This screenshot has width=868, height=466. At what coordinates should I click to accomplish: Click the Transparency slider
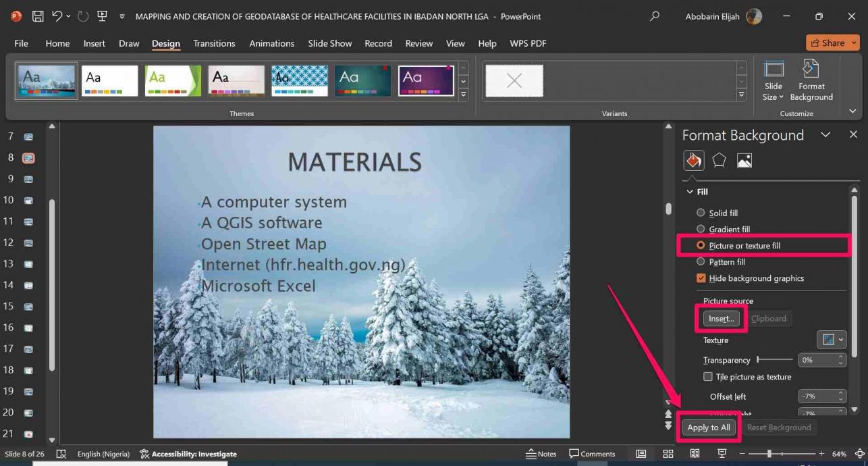point(775,360)
